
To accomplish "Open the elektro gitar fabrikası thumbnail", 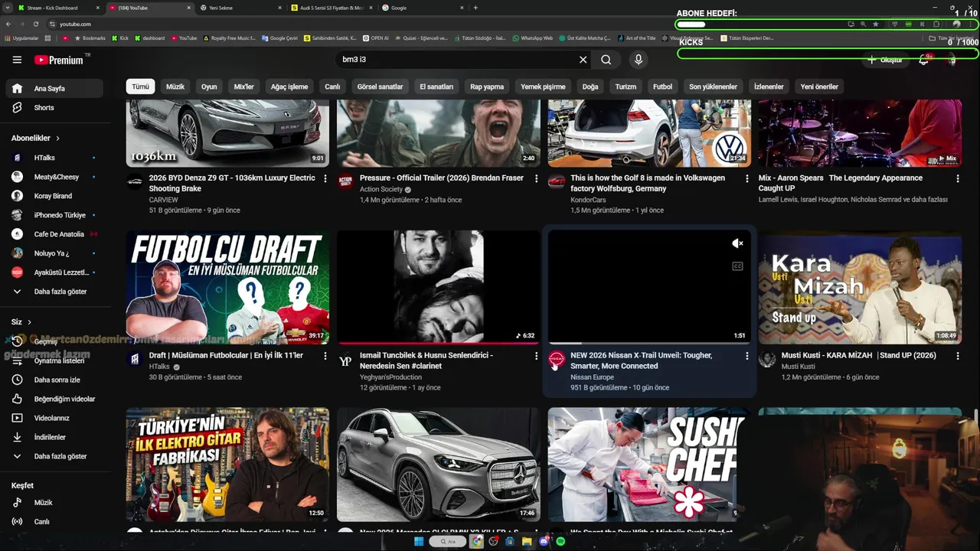I will point(227,465).
